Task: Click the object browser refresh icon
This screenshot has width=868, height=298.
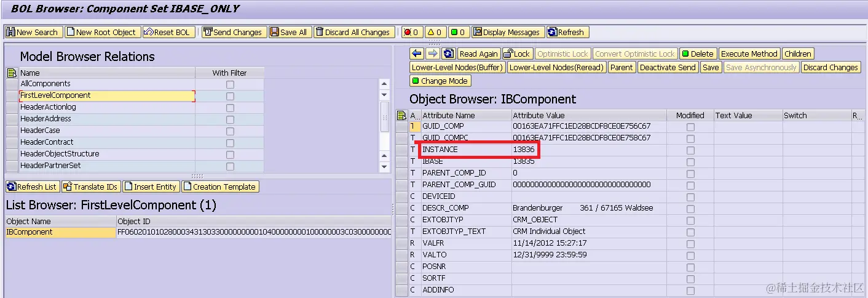Action: [x=449, y=54]
